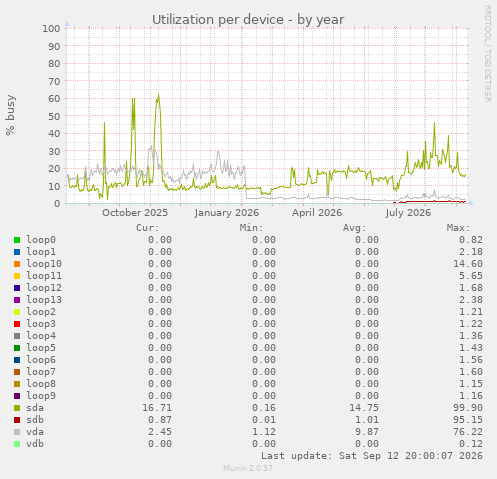Image resolution: width=497 pixels, height=479 pixels.
Task: Select the 'loop4' legend label
Action: (x=41, y=336)
